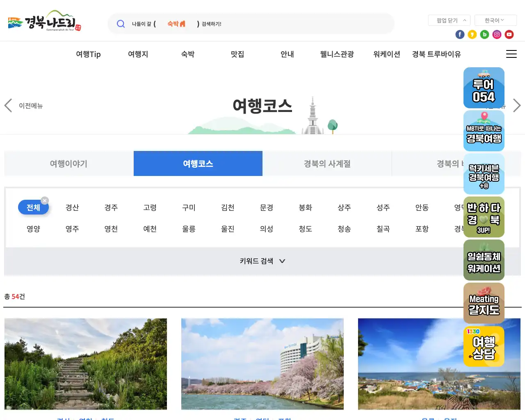Filter by region 경산

point(72,208)
